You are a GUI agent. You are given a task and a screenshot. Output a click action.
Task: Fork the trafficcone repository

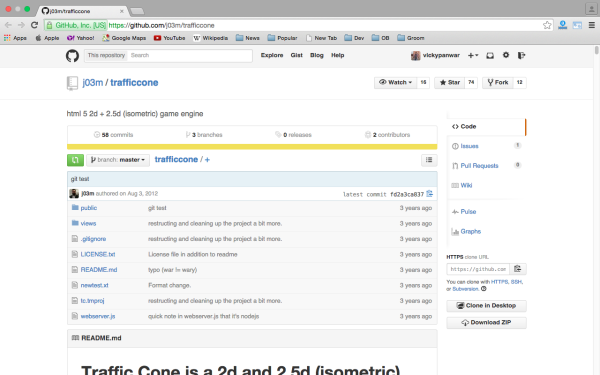498,82
